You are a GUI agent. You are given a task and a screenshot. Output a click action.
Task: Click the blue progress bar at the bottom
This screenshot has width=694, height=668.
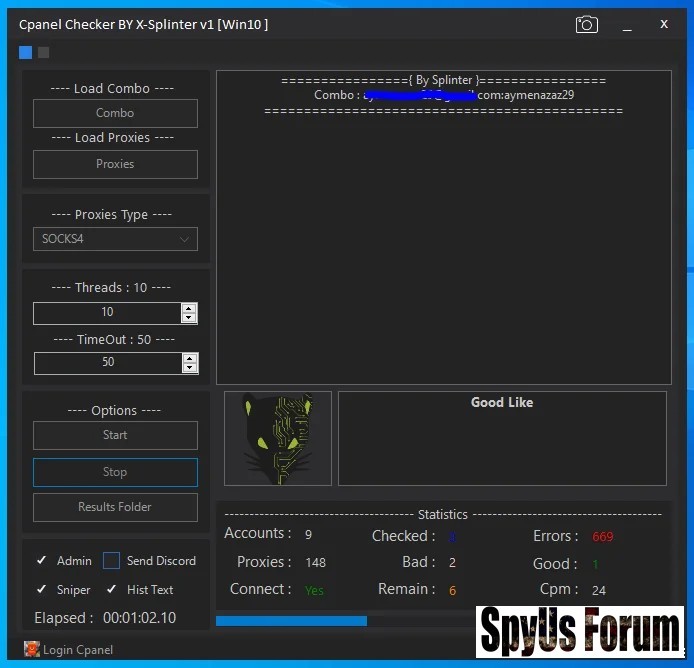pos(291,621)
